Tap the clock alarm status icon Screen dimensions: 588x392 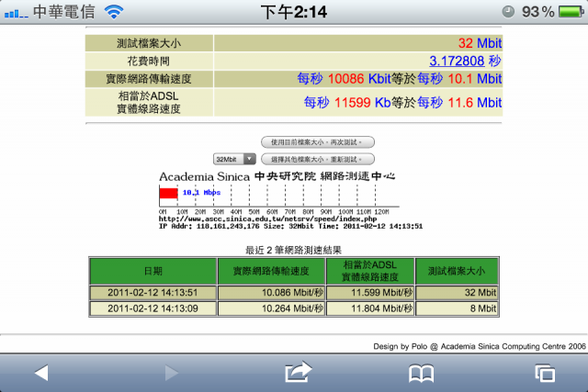pyautogui.click(x=508, y=12)
